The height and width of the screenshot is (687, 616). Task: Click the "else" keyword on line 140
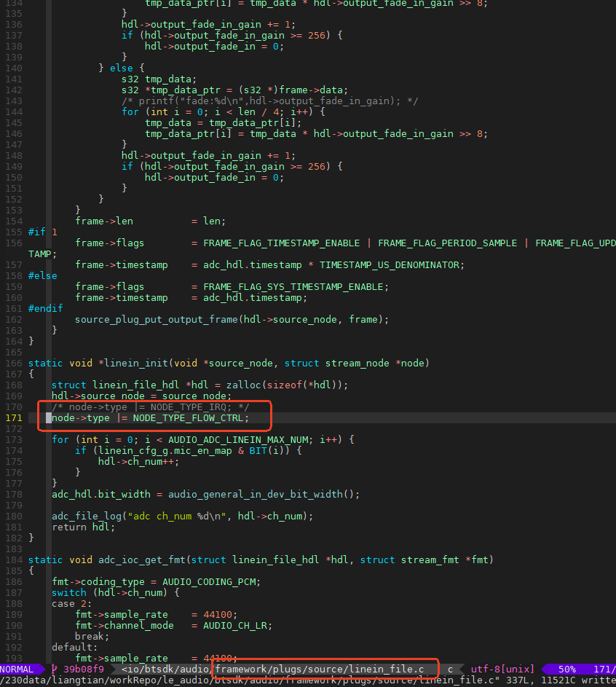[x=122, y=68]
